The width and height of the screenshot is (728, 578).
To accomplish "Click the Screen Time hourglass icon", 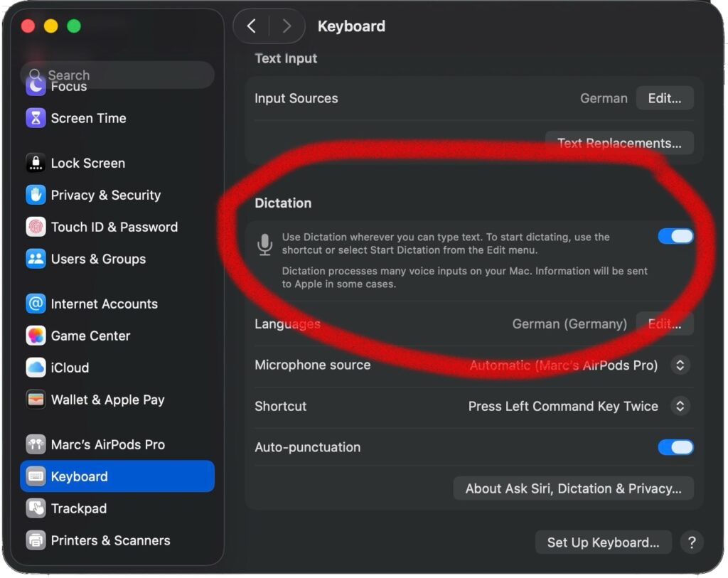I will click(36, 118).
